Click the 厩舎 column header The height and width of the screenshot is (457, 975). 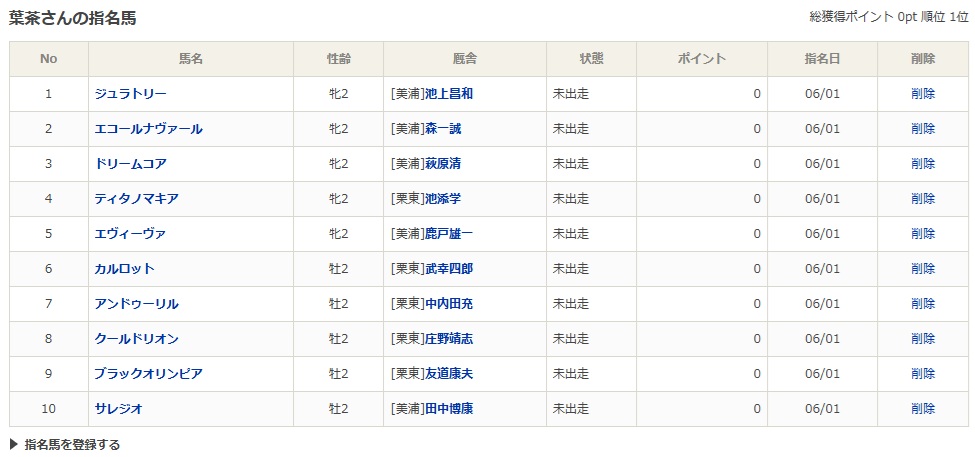(464, 59)
